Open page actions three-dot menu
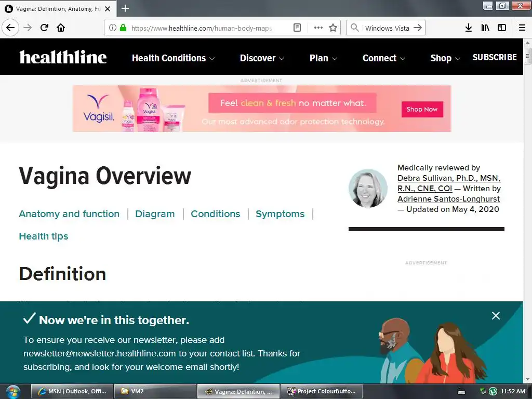The image size is (532, 399). point(318,28)
